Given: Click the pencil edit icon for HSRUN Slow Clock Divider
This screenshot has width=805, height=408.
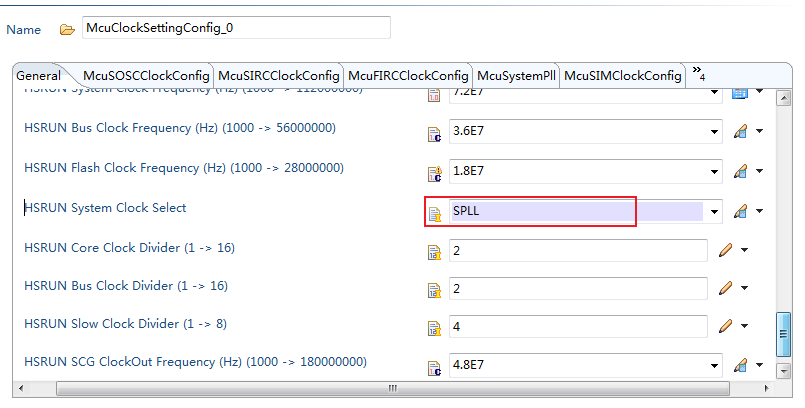Looking at the screenshot, I should tap(725, 326).
